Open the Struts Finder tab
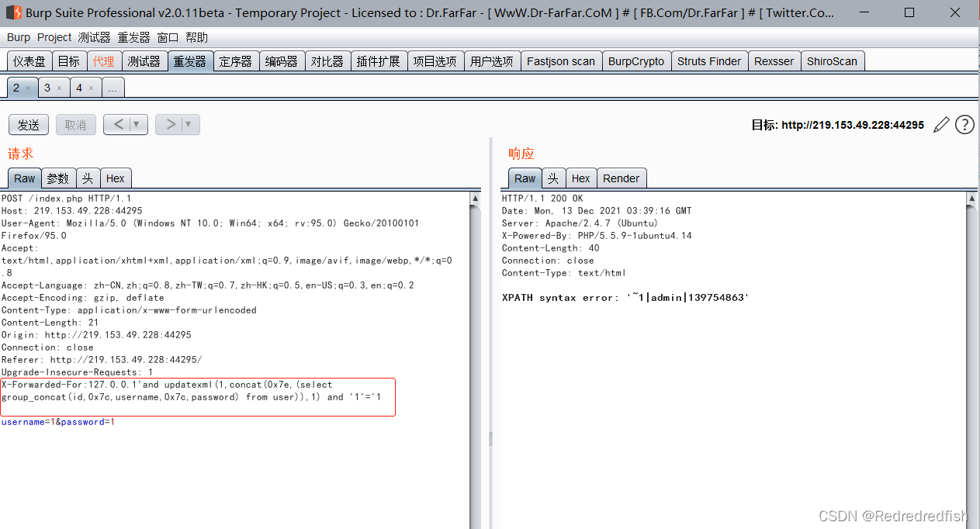980x529 pixels. pyautogui.click(x=709, y=61)
